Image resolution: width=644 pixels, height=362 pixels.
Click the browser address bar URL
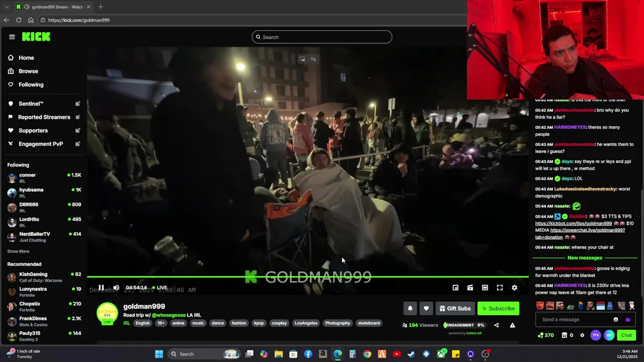[79, 20]
